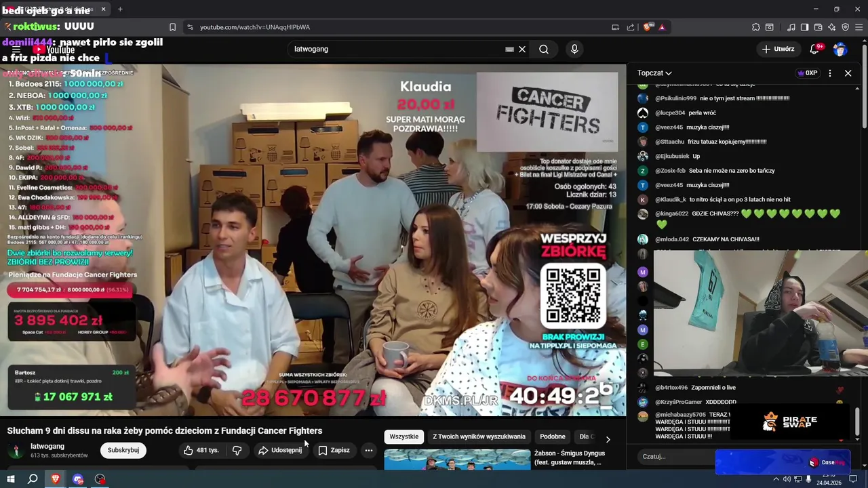Open the tray microphone icon
The width and height of the screenshot is (868, 488).
point(808,479)
